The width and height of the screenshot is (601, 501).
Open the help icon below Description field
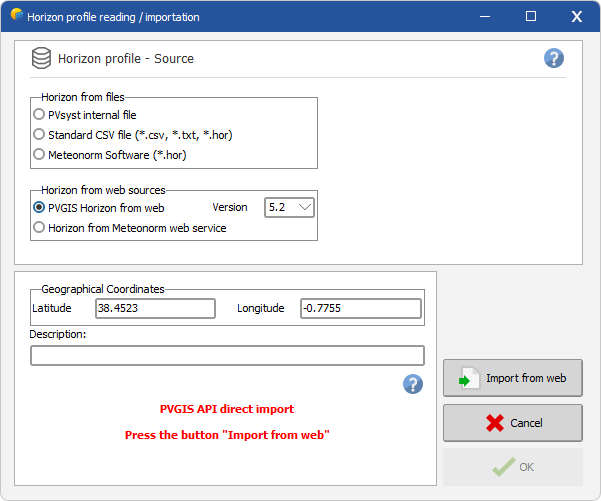click(413, 384)
